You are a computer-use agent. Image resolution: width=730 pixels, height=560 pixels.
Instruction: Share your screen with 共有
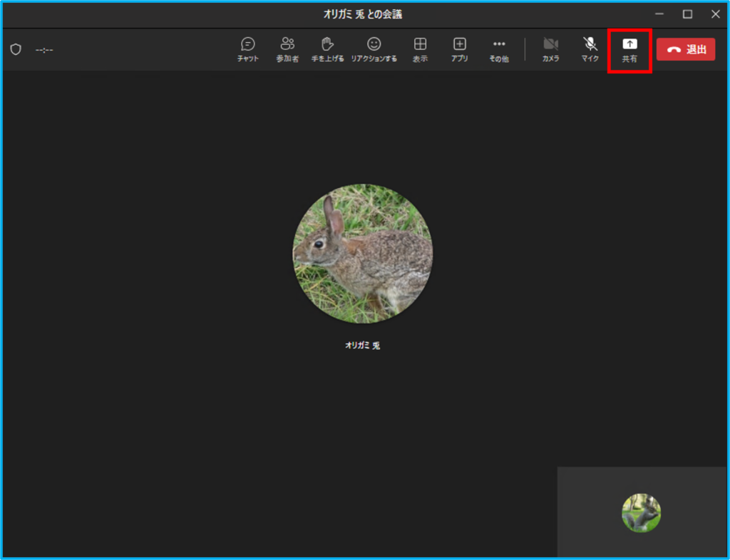pos(629,50)
